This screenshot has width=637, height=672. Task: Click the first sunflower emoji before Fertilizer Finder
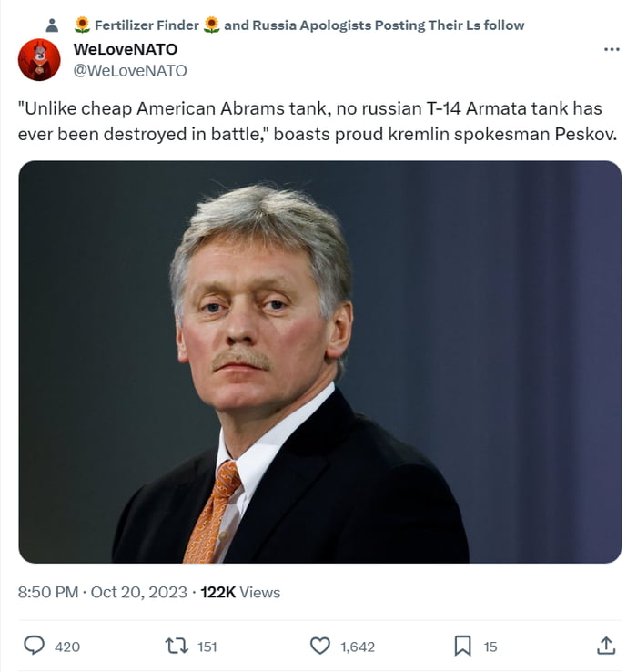point(82,25)
